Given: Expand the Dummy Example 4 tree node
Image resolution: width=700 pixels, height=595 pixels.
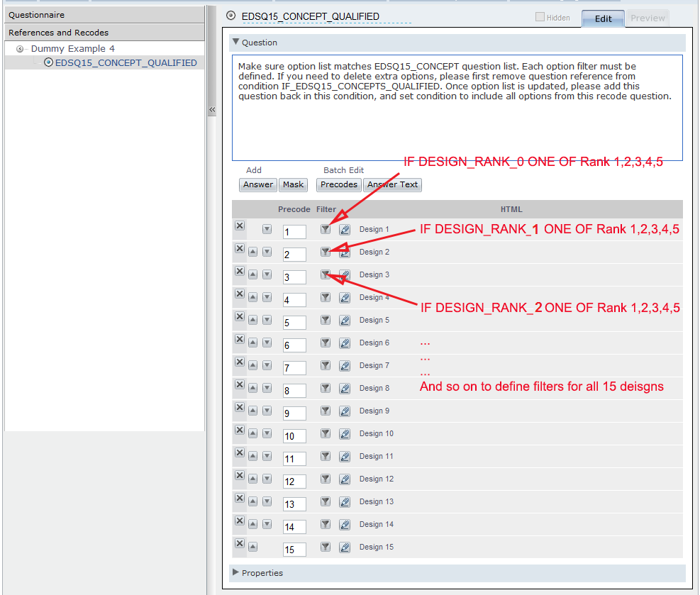Looking at the screenshot, I should click(x=20, y=49).
